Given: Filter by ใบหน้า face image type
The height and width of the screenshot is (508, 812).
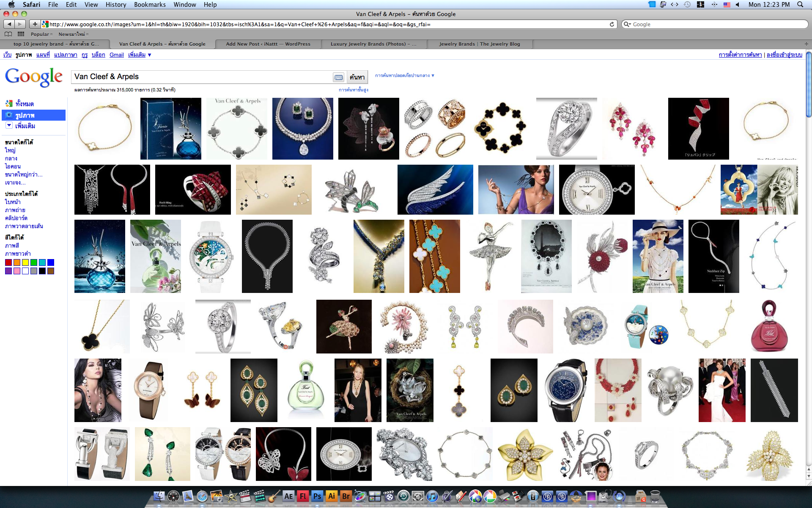Looking at the screenshot, I should (x=13, y=202).
